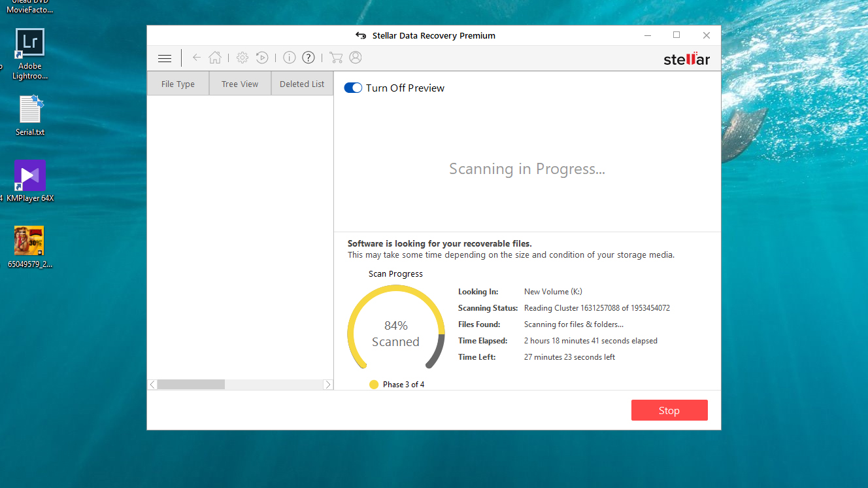Viewport: 868px width, 488px height.
Task: Click the 'Scanning for files & folders...' text
Action: [x=574, y=324]
